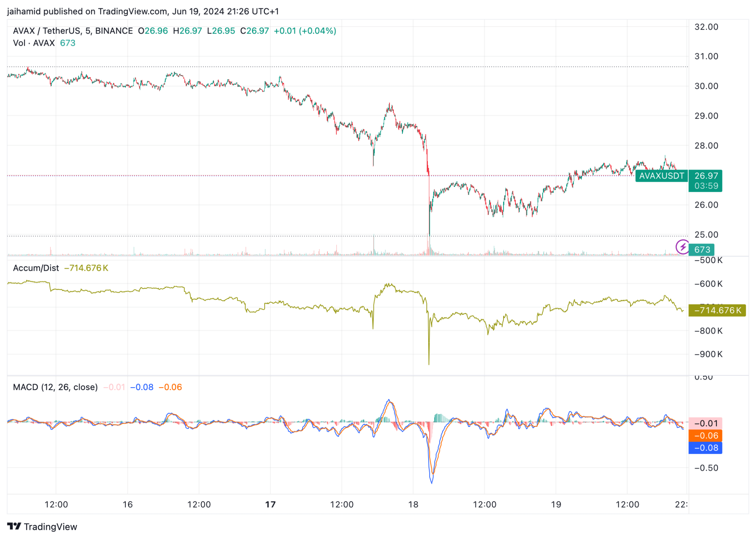This screenshot has width=756, height=539.
Task: Click the AVAXUSDT price label tag
Action: pos(661,176)
